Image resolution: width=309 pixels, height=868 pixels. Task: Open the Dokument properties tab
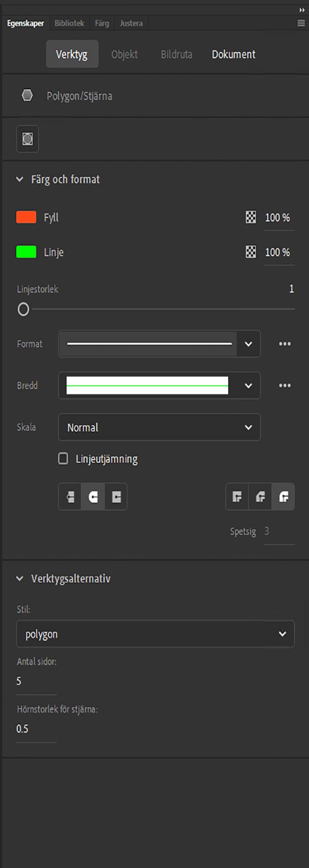[x=233, y=54]
